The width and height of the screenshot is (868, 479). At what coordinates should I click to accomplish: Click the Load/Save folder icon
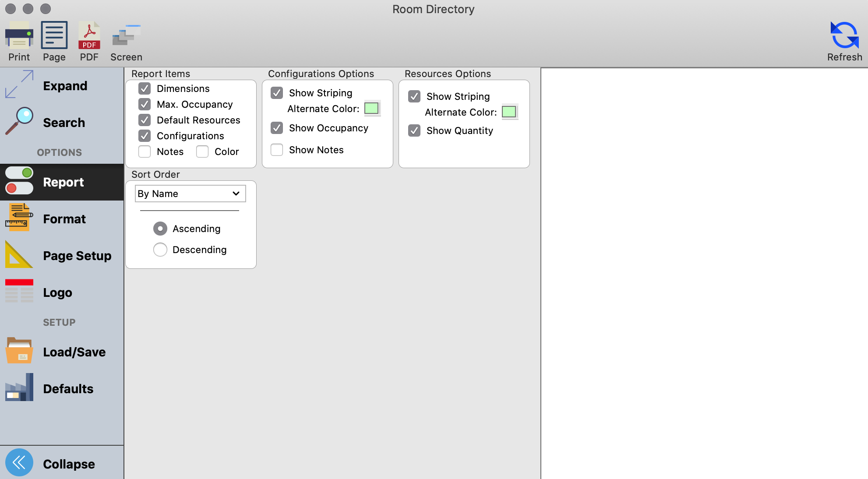pyautogui.click(x=19, y=351)
